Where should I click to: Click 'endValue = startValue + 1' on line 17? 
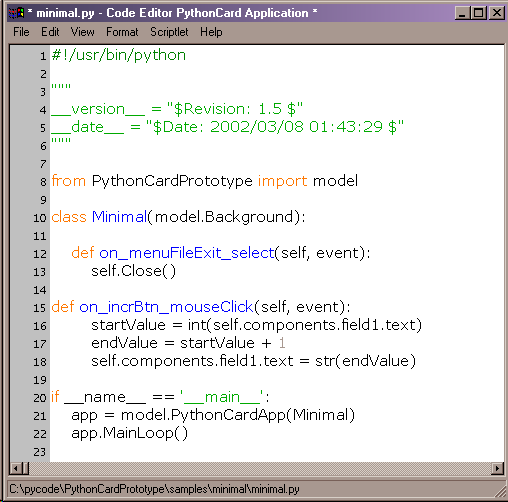(x=188, y=343)
